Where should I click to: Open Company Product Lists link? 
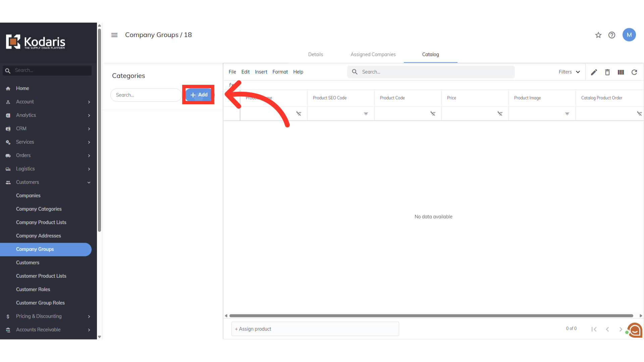coord(41,222)
